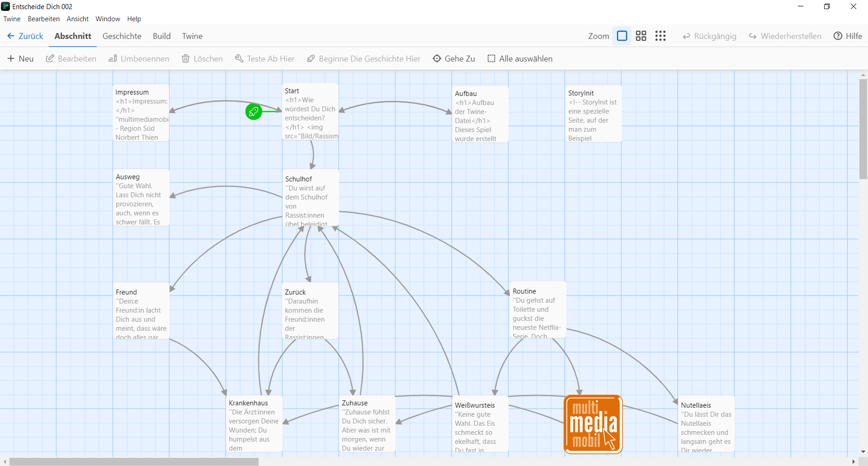Click the Twine app icon in title bar
Screen dimensions: 868x466
click(x=6, y=7)
